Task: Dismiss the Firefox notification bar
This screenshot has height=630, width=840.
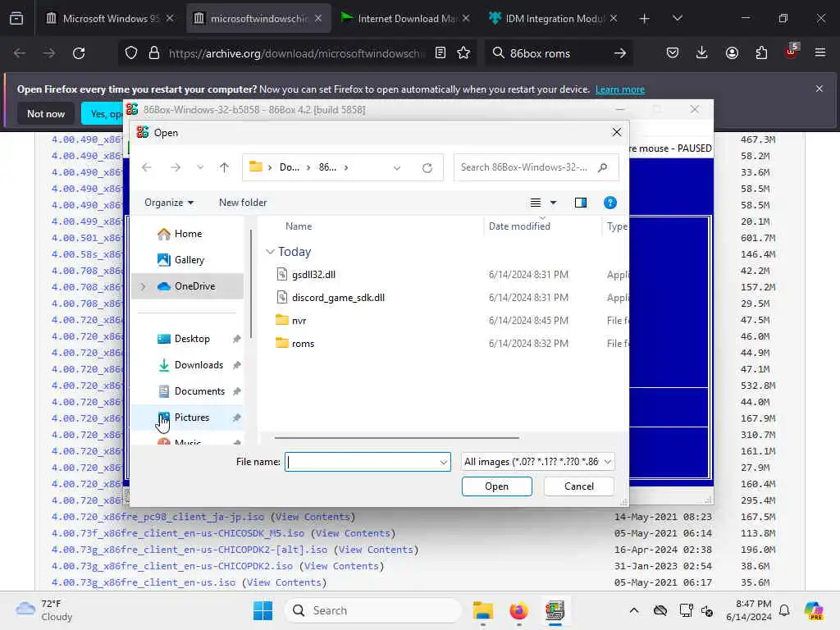Action: tap(819, 89)
